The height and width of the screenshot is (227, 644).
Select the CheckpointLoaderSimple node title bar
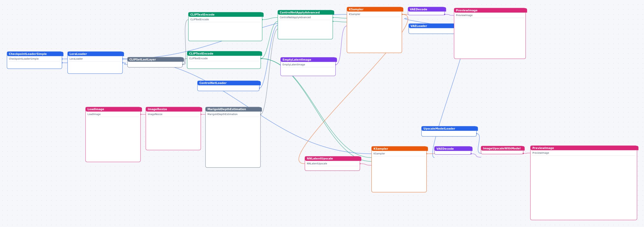35,54
